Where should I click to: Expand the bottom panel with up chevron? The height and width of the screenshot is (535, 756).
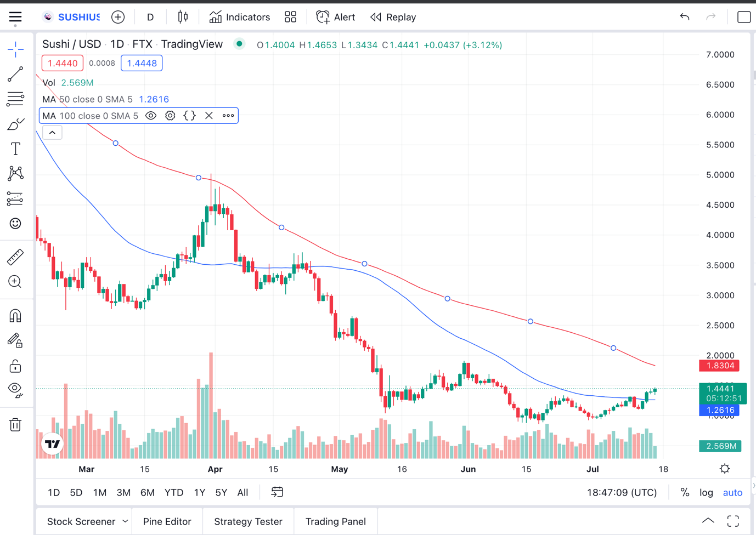click(708, 521)
